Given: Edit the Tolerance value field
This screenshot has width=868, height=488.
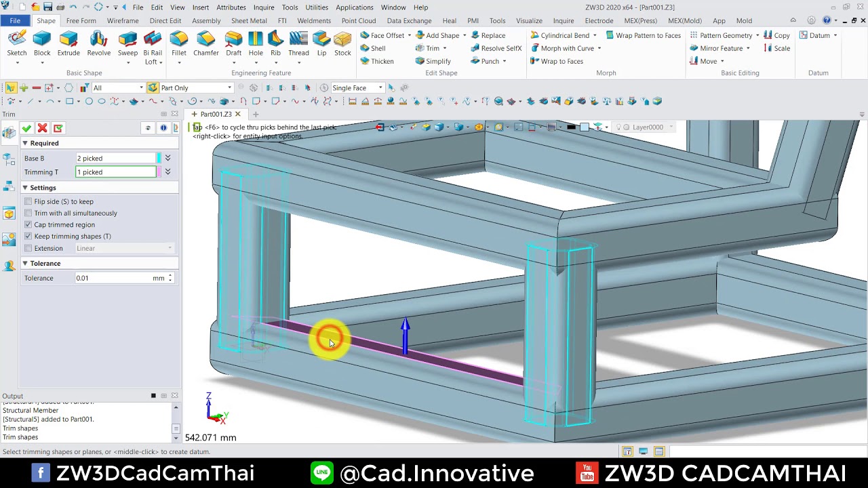Looking at the screenshot, I should point(113,278).
